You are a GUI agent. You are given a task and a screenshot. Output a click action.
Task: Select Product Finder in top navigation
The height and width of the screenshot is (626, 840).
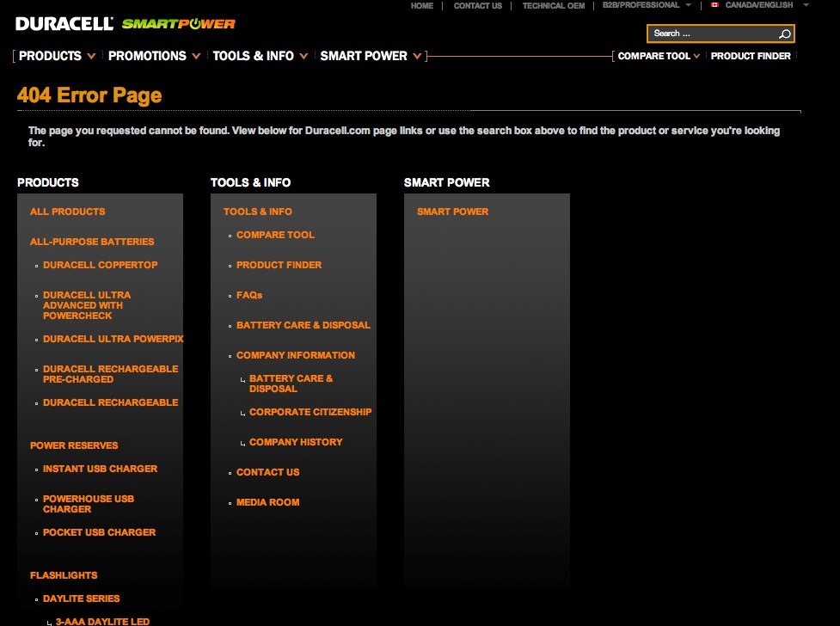click(751, 56)
